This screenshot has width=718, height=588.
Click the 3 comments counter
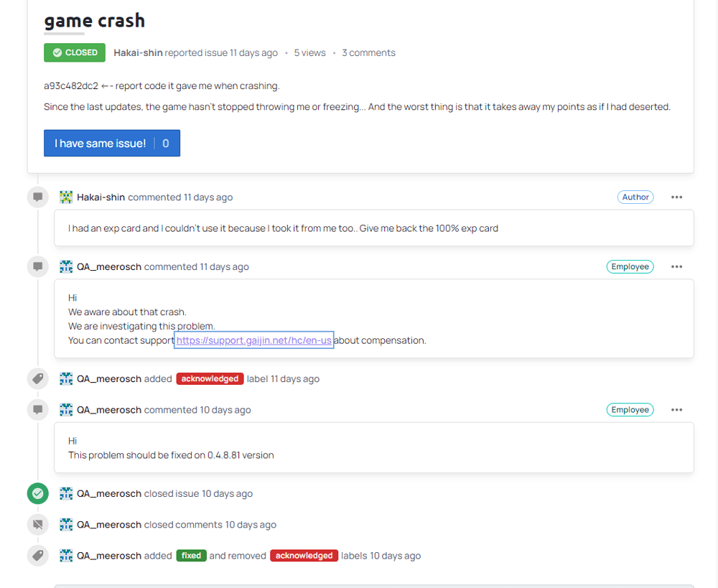368,52
